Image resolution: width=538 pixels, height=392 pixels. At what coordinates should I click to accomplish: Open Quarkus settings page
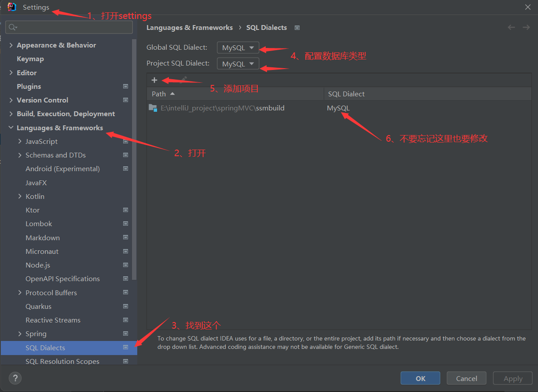38,307
